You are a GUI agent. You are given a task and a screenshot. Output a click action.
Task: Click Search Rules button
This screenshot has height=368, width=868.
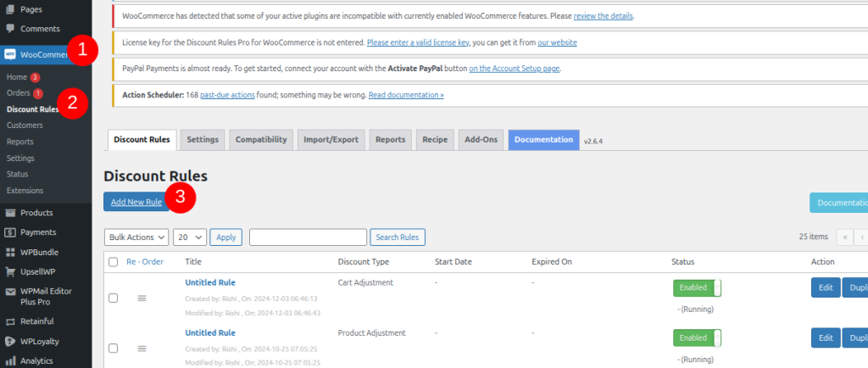pos(398,237)
